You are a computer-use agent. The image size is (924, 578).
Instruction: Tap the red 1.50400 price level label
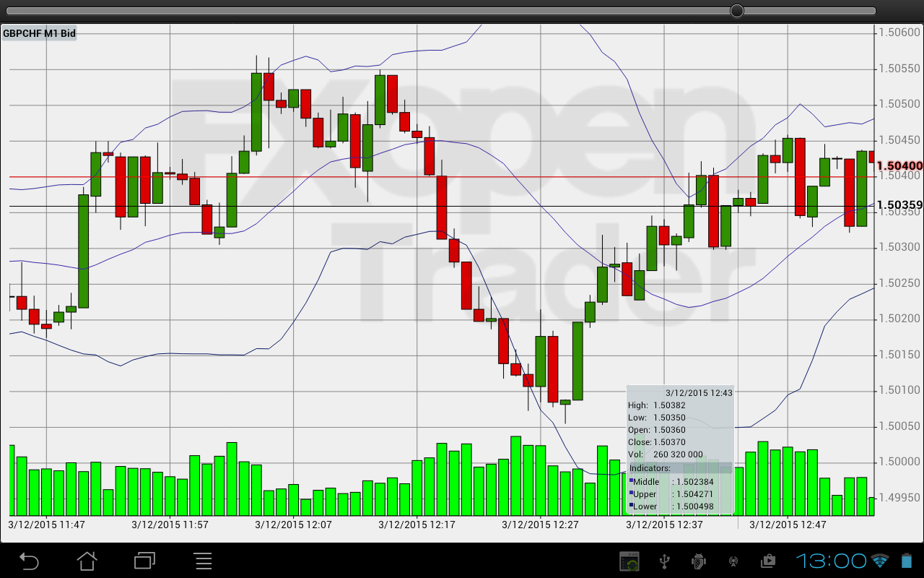tap(899, 165)
